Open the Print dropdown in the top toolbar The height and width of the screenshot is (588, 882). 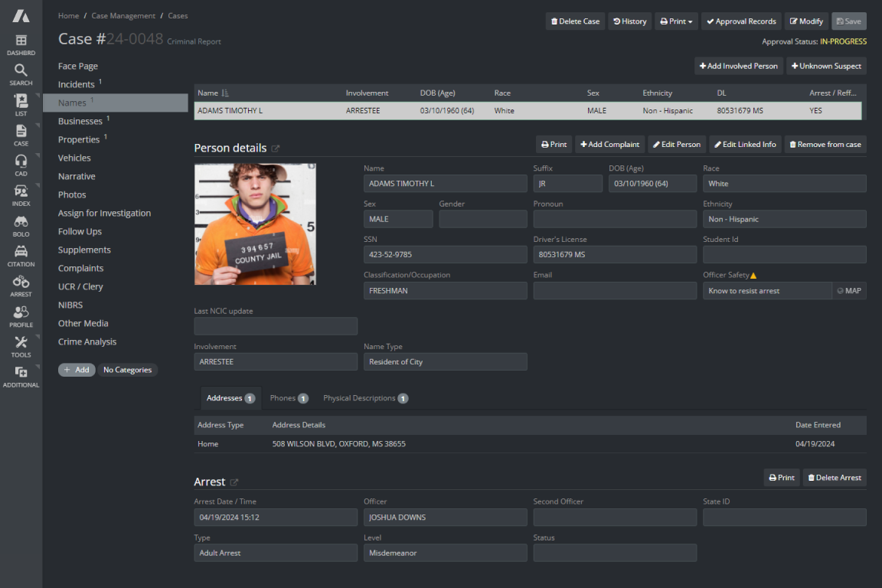(x=675, y=21)
